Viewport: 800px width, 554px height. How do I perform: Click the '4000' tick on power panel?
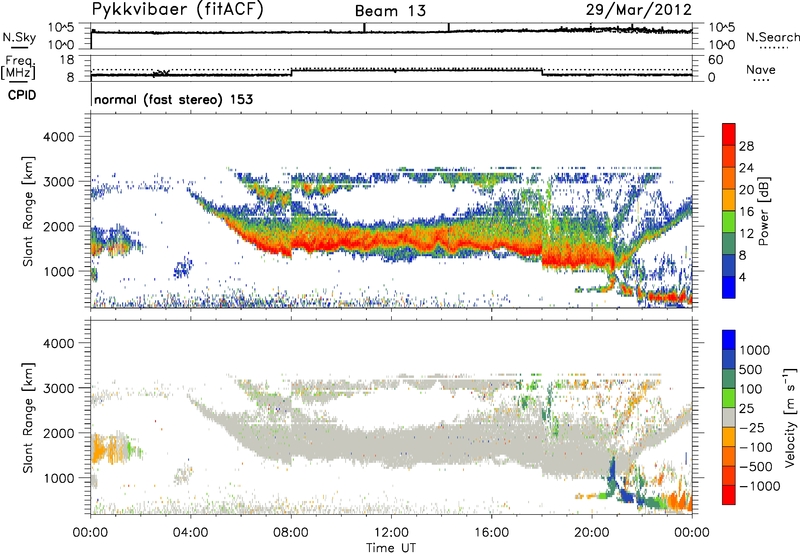(58, 137)
